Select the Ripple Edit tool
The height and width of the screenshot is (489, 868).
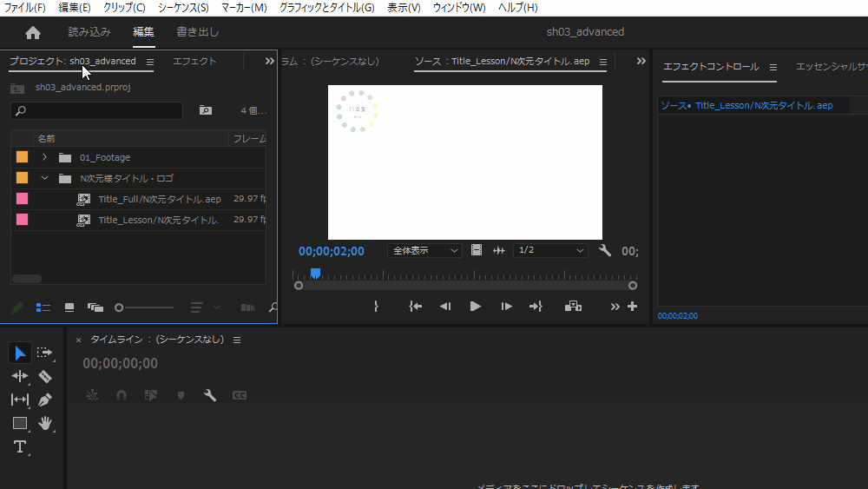pyautogui.click(x=20, y=376)
